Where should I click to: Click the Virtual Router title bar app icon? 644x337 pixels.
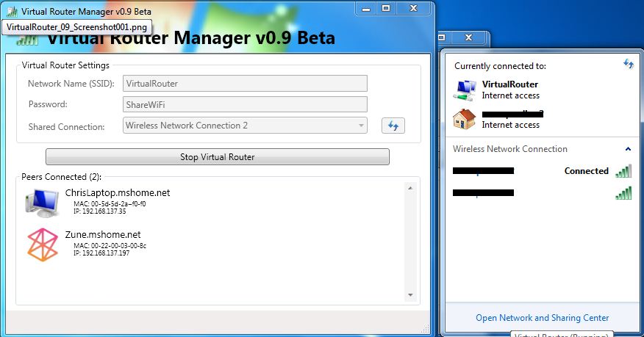point(12,12)
